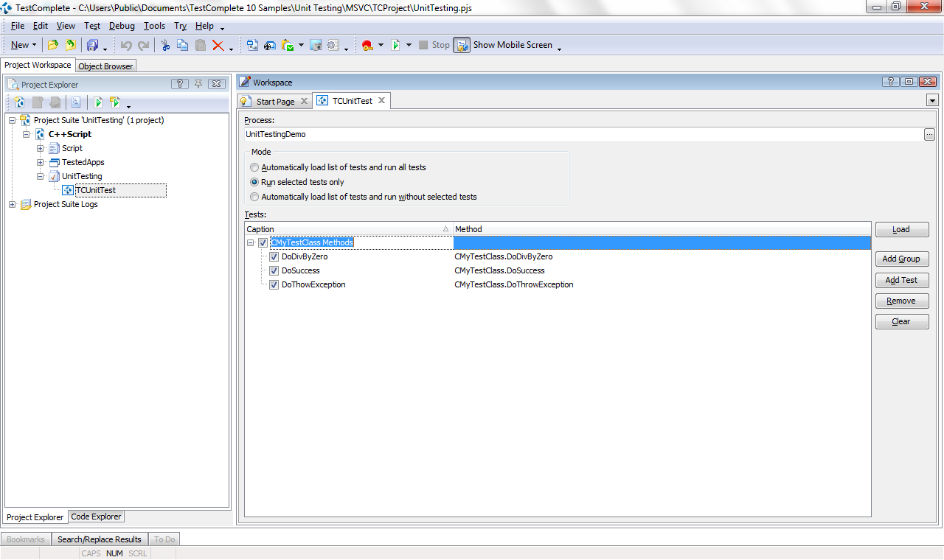Click the Cut scissors icon
Viewport: 944px width, 560px height.
(165, 45)
